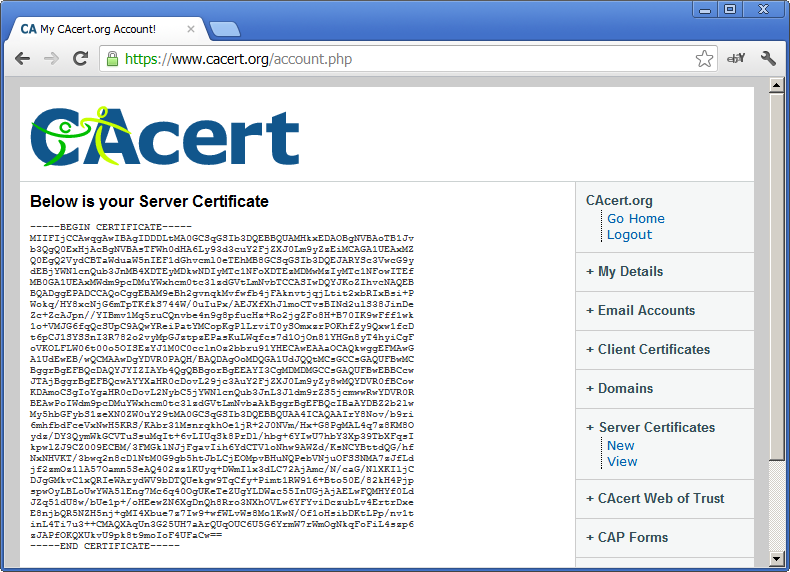Expand the Email Accounts section
Image resolution: width=790 pixels, height=572 pixels.
pos(640,310)
